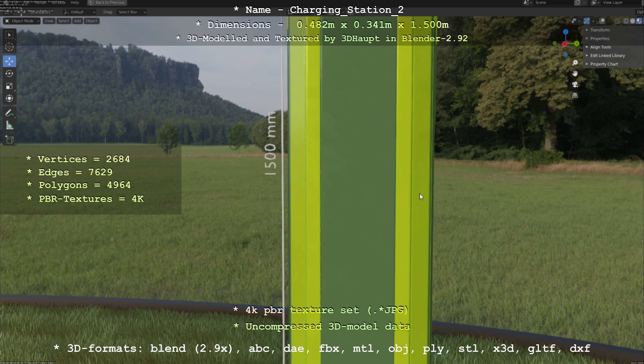The height and width of the screenshot is (364, 644).
Task: Open the Help menu
Action: coord(75,2)
